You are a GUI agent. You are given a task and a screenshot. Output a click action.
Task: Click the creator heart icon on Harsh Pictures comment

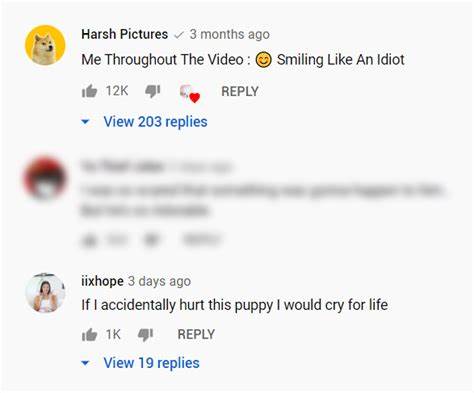[190, 94]
